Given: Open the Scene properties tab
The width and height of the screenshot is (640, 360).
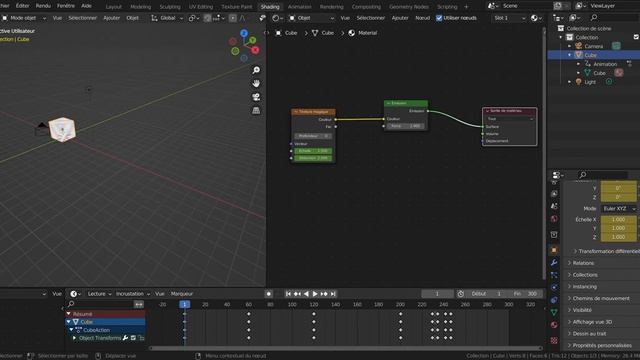Looking at the screenshot, I should (554, 206).
